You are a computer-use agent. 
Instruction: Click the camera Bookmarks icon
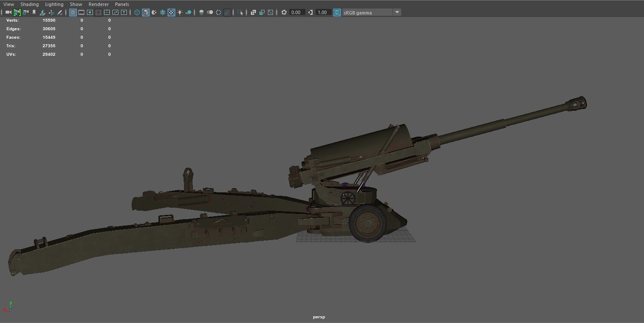click(34, 12)
